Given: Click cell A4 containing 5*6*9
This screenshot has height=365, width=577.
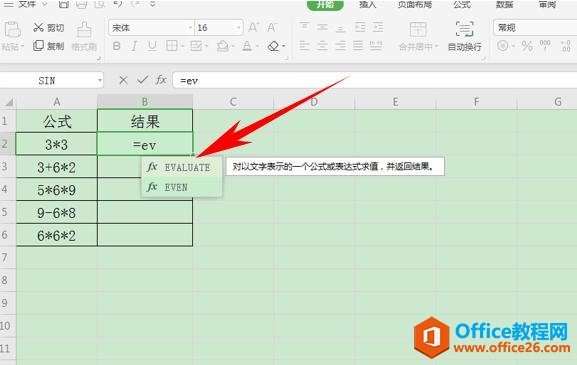Looking at the screenshot, I should [57, 190].
